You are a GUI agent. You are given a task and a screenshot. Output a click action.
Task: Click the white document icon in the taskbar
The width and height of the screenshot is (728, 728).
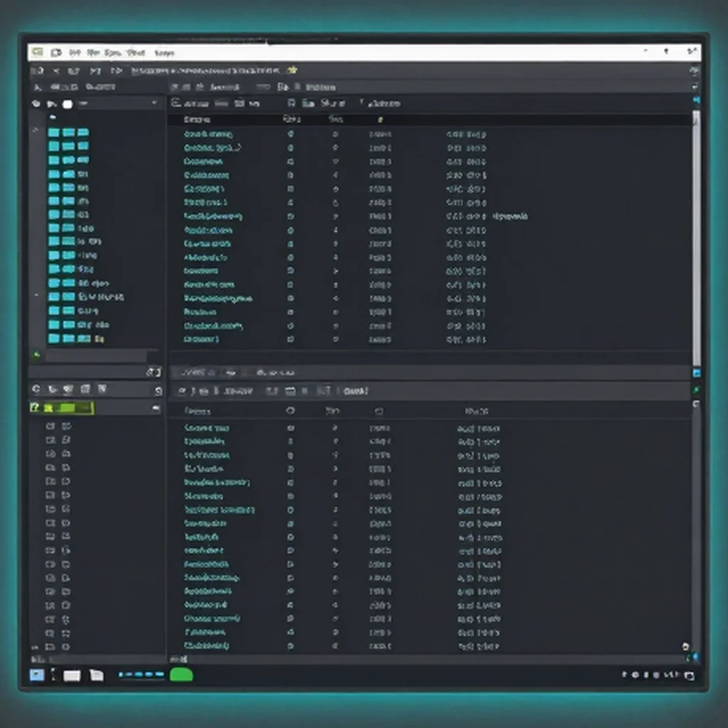[x=96, y=675]
